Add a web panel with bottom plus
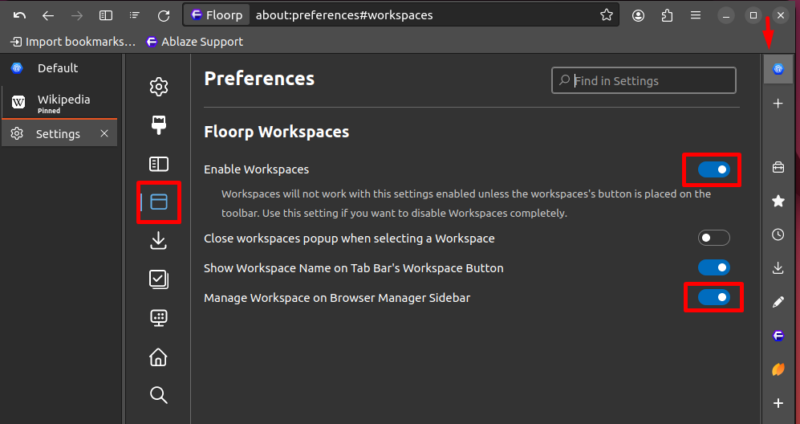Image resolution: width=800 pixels, height=424 pixels. (x=778, y=403)
